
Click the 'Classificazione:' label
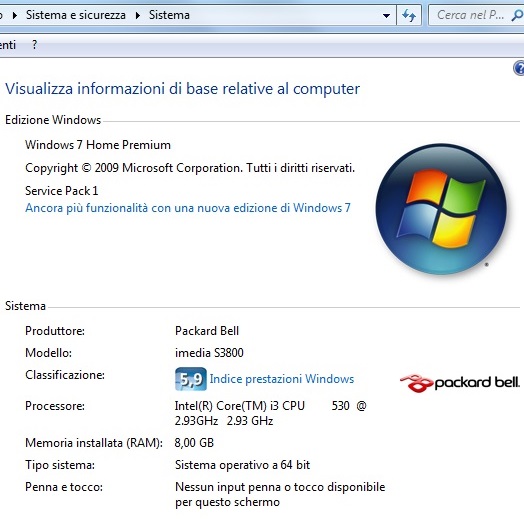tap(65, 375)
